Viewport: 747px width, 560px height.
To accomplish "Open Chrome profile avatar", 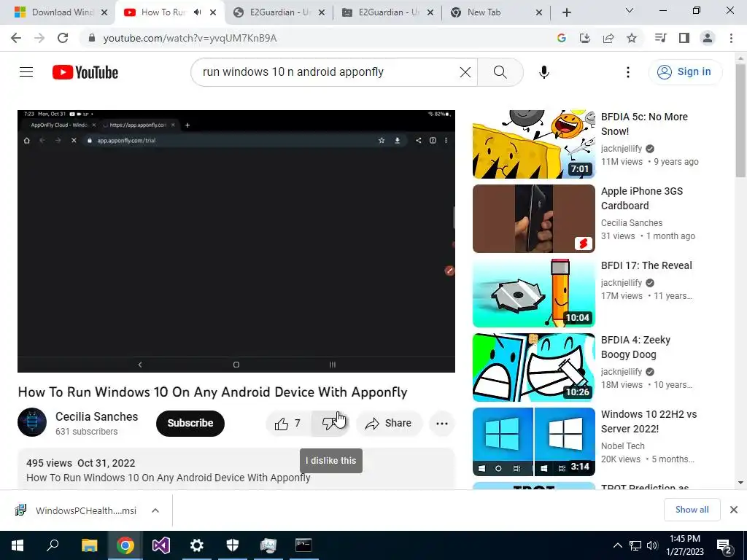I will point(708,38).
